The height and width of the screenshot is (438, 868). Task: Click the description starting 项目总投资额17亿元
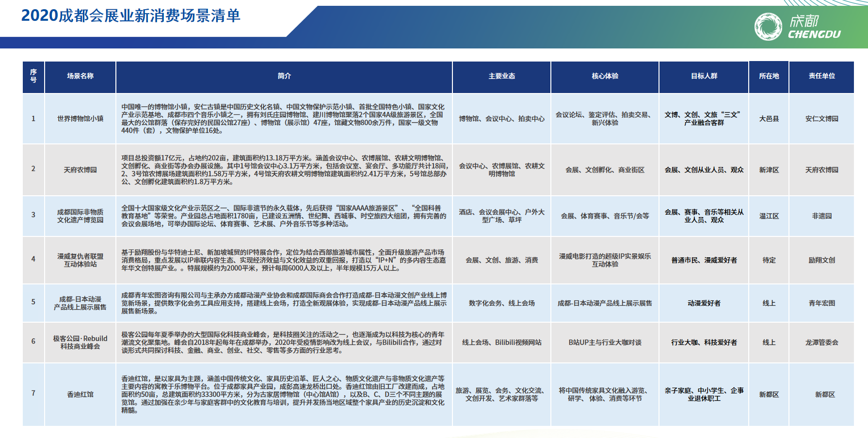coord(284,170)
